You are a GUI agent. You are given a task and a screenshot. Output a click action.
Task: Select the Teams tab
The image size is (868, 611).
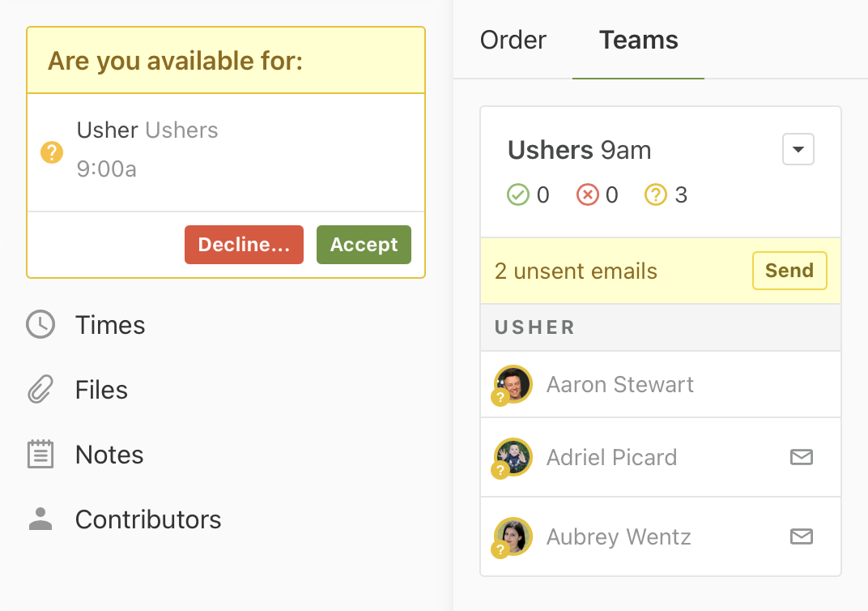638,40
